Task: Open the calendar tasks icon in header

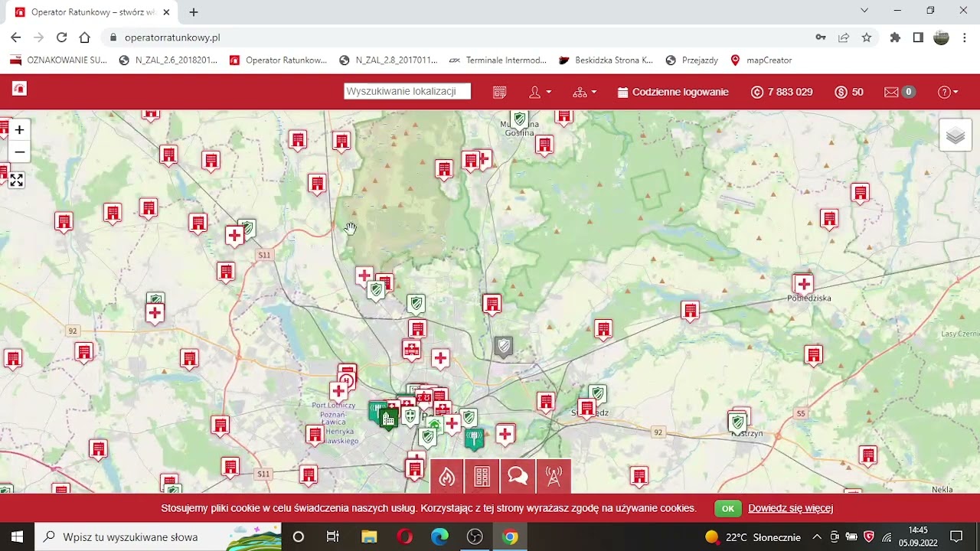Action: coord(500,92)
